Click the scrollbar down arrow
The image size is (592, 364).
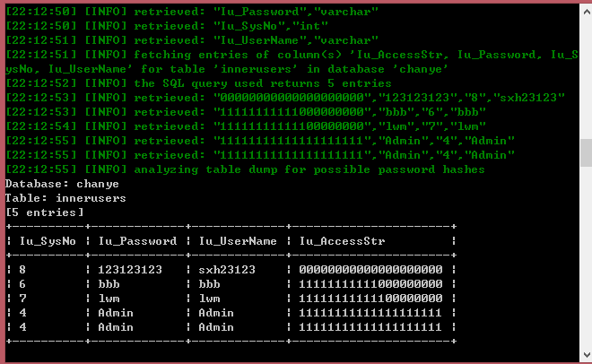pos(587,354)
